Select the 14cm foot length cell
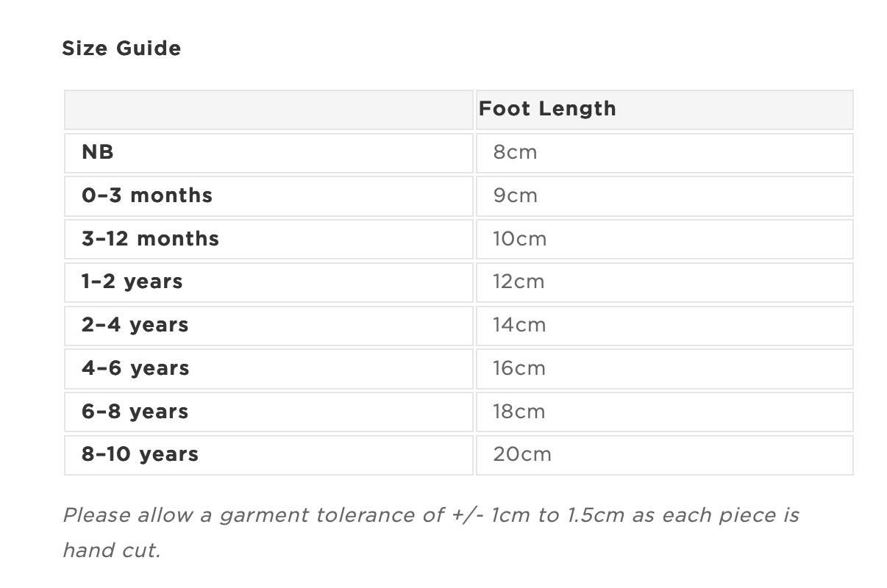The width and height of the screenshot is (887, 588). (519, 325)
